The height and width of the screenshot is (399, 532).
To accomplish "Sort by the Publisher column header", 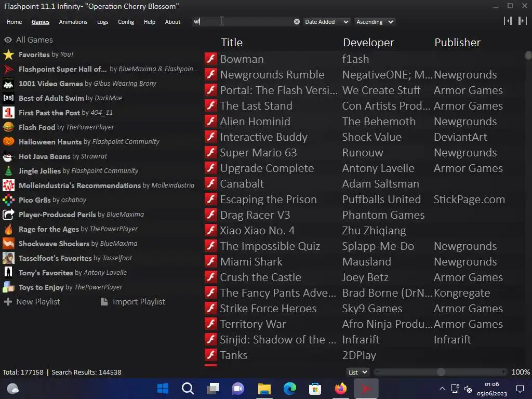I will point(457,43).
